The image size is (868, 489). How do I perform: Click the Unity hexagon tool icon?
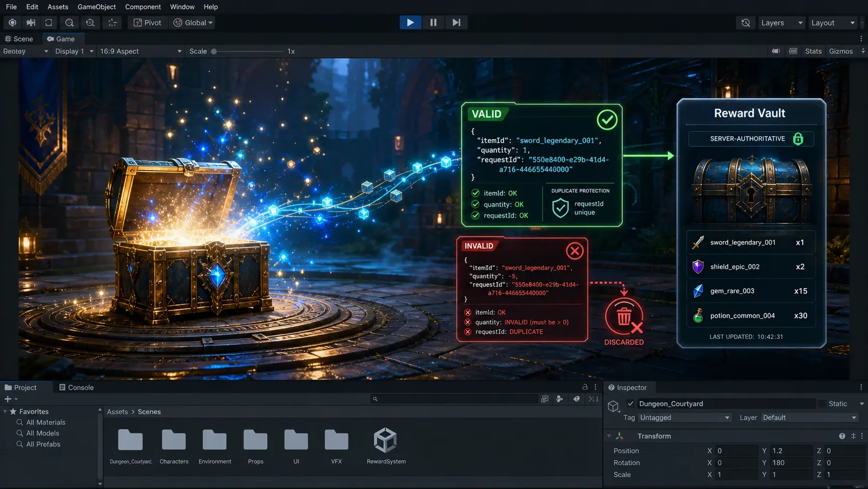click(12, 23)
